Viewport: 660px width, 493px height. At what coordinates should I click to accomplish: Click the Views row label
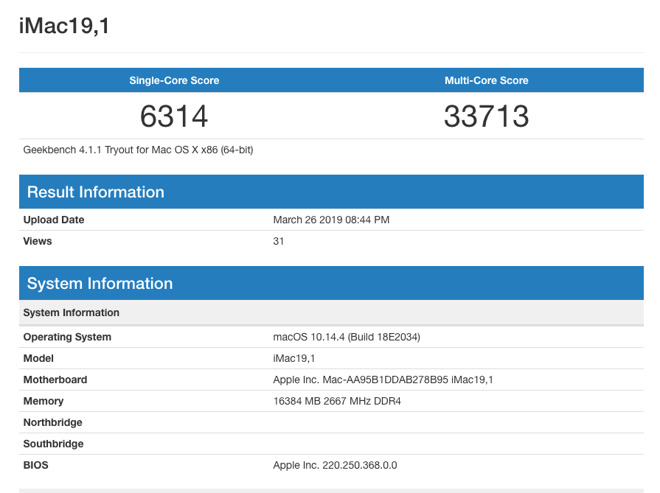pyautogui.click(x=38, y=241)
